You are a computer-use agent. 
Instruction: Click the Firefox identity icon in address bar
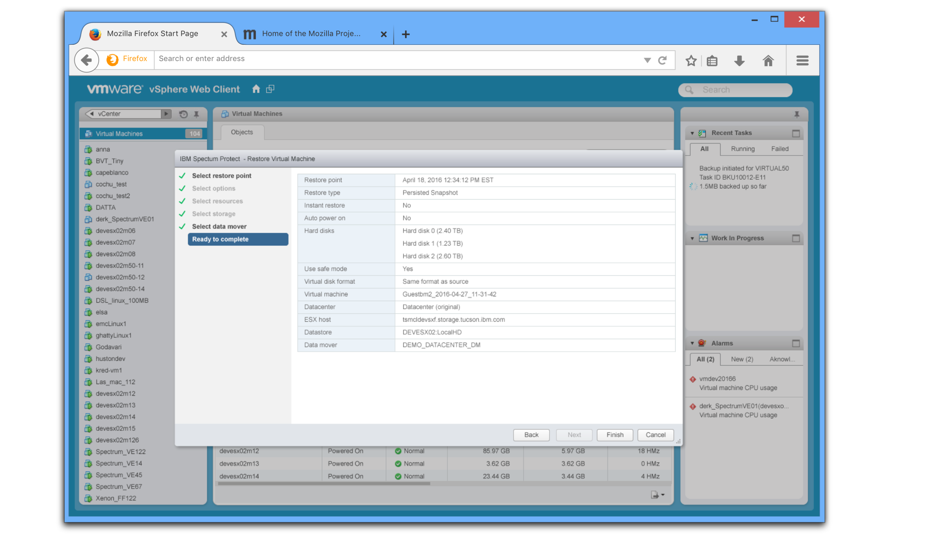[112, 60]
